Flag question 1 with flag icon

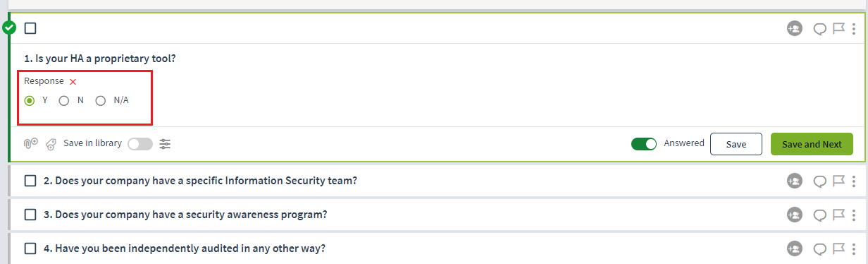click(838, 29)
